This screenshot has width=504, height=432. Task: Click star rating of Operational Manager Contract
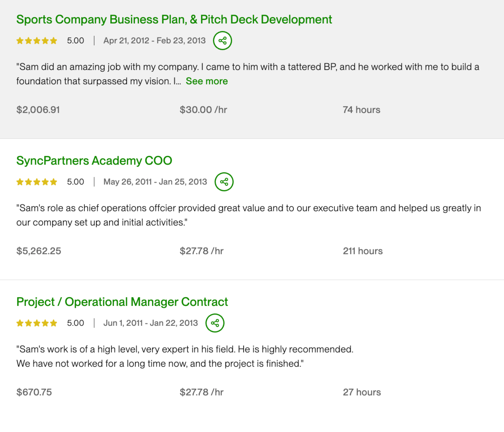pos(37,323)
